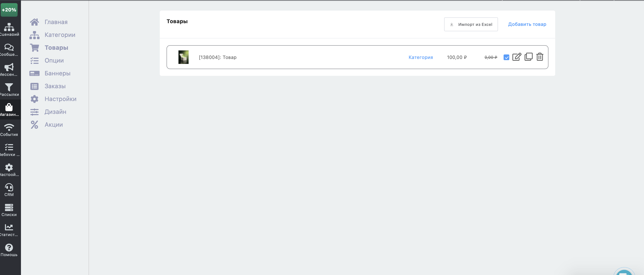The image size is (644, 275).
Task: Delete product using the trash icon
Action: pos(539,57)
